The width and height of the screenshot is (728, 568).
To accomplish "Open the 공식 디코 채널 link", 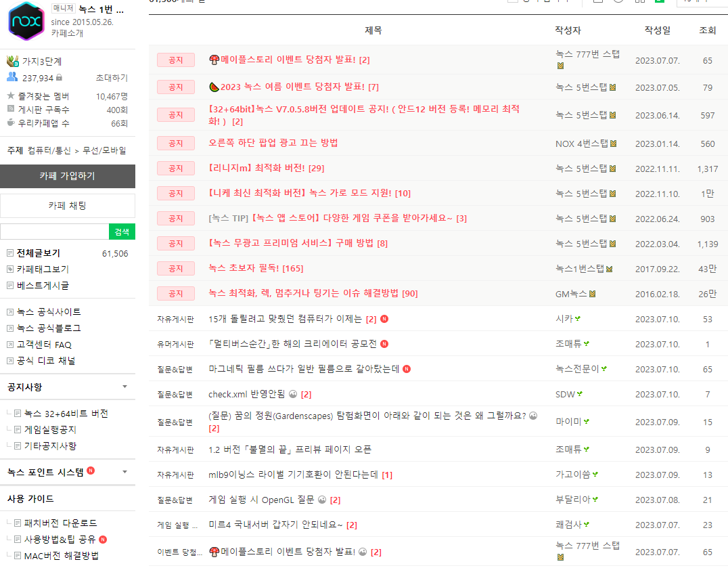I will point(46,361).
